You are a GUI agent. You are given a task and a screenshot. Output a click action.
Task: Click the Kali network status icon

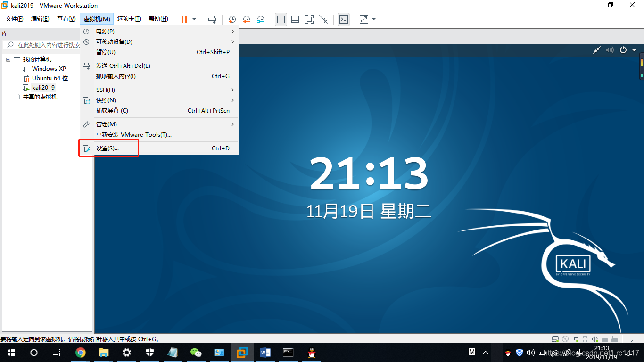[x=597, y=50]
